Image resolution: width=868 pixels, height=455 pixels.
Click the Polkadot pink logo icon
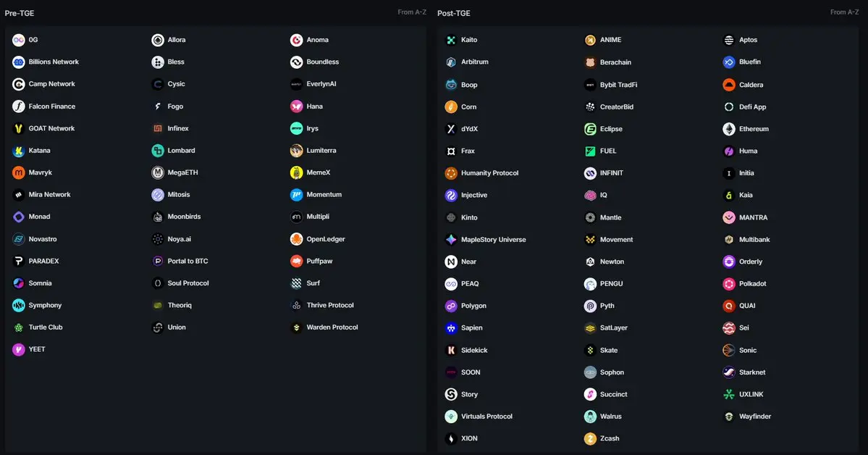click(729, 284)
